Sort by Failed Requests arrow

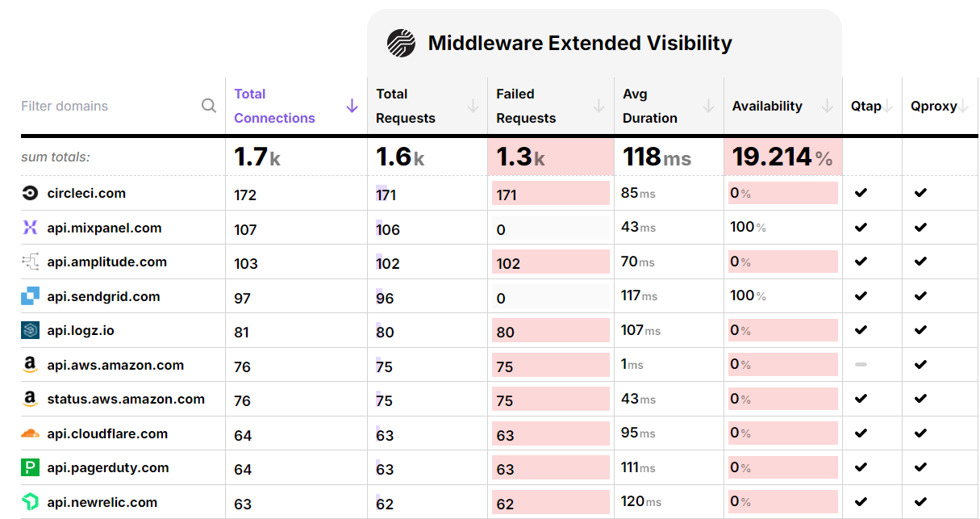coord(598,106)
